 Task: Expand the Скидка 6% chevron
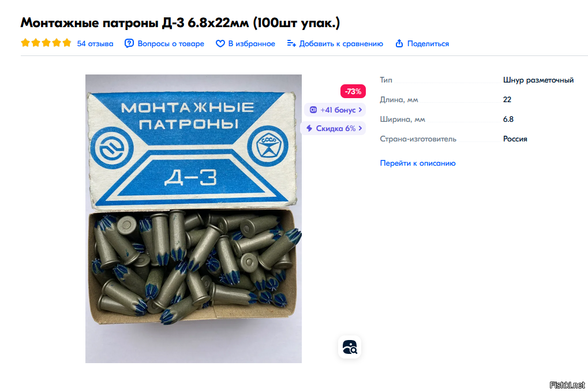click(360, 128)
